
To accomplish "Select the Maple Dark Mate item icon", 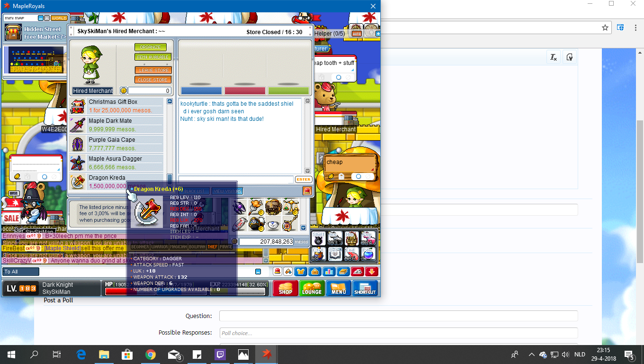I will (x=78, y=125).
